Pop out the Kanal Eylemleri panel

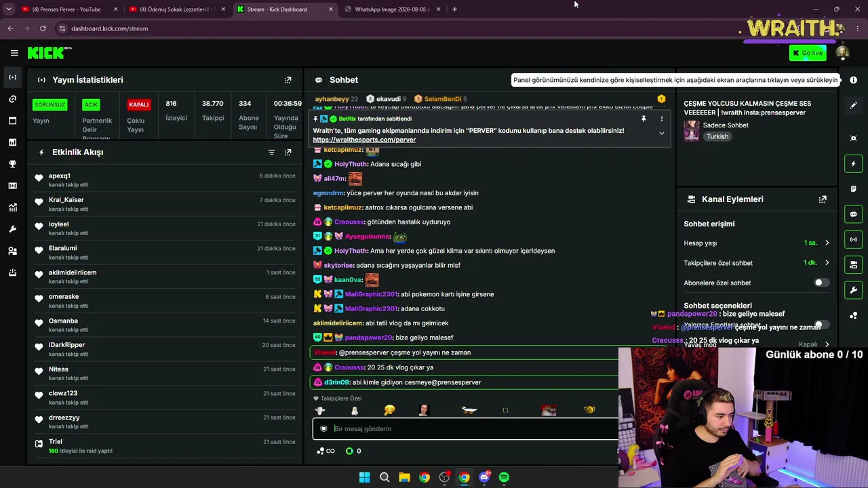click(823, 199)
